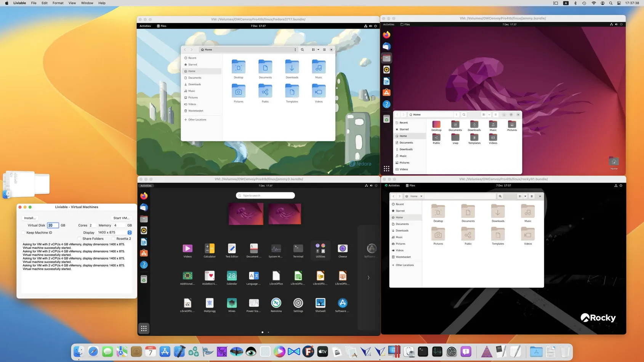
Task: Click the Virtual Disk size field
Action: pos(53,225)
